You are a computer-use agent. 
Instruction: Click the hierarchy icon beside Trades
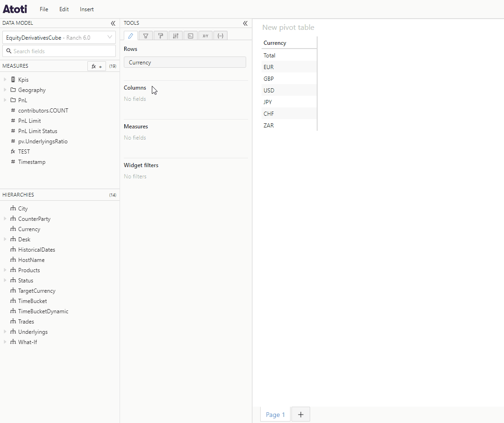click(x=13, y=321)
